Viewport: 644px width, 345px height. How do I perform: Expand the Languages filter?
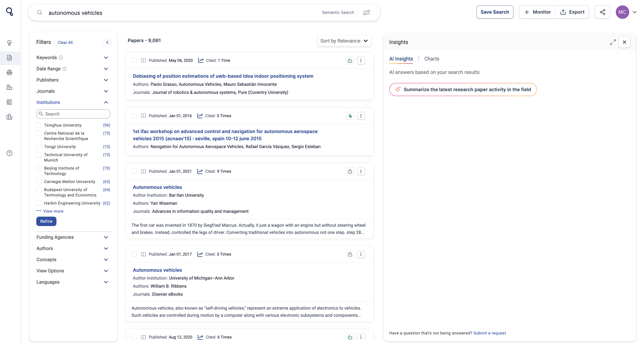[106, 282]
